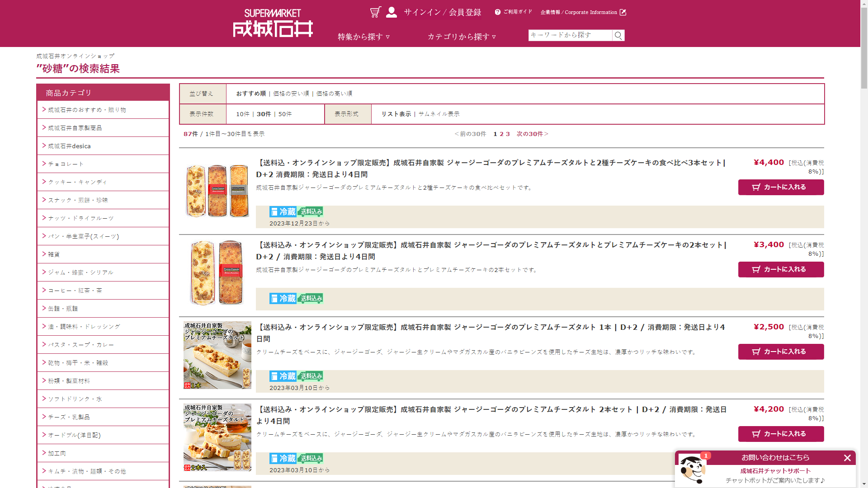The image size is (868, 488).
Task: Click the shopping cart icon in header
Action: point(375,12)
